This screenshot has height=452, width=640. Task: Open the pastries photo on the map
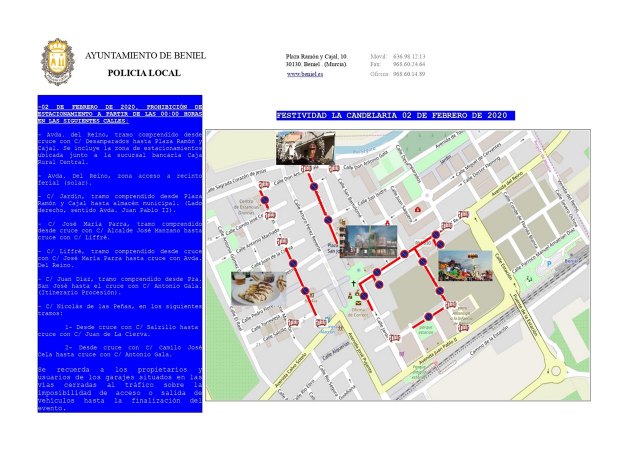pyautogui.click(x=258, y=288)
